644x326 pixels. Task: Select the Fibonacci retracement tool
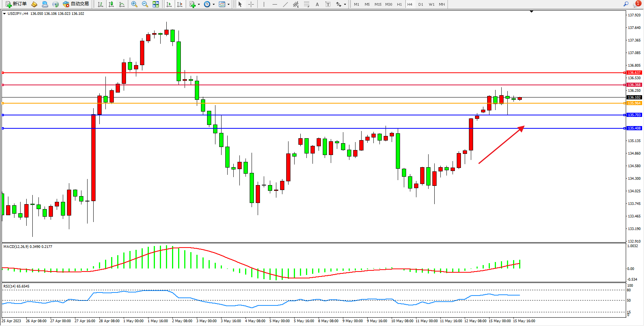pyautogui.click(x=306, y=4)
